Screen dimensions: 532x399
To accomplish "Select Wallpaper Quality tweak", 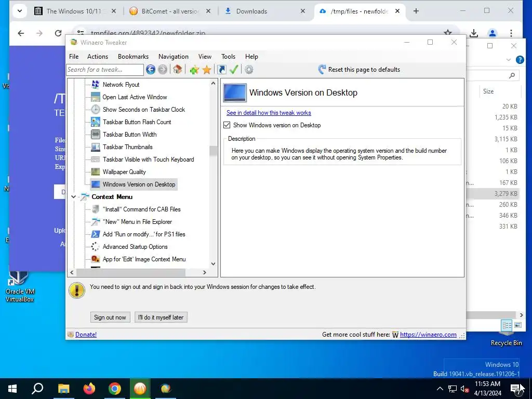I will pyautogui.click(x=124, y=172).
